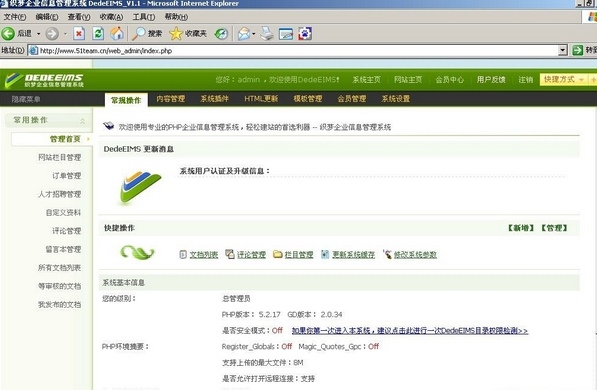Click the 文档列表 document icon
This screenshot has width=597, height=390.
point(183,254)
